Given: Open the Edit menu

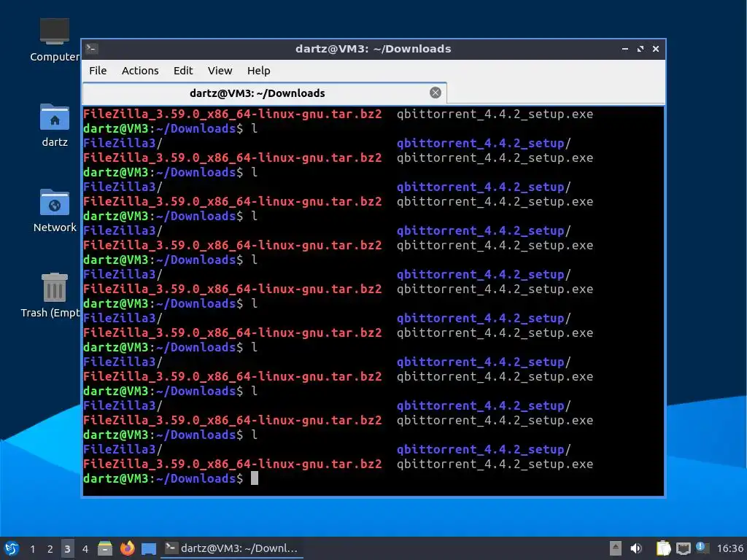Looking at the screenshot, I should [183, 71].
